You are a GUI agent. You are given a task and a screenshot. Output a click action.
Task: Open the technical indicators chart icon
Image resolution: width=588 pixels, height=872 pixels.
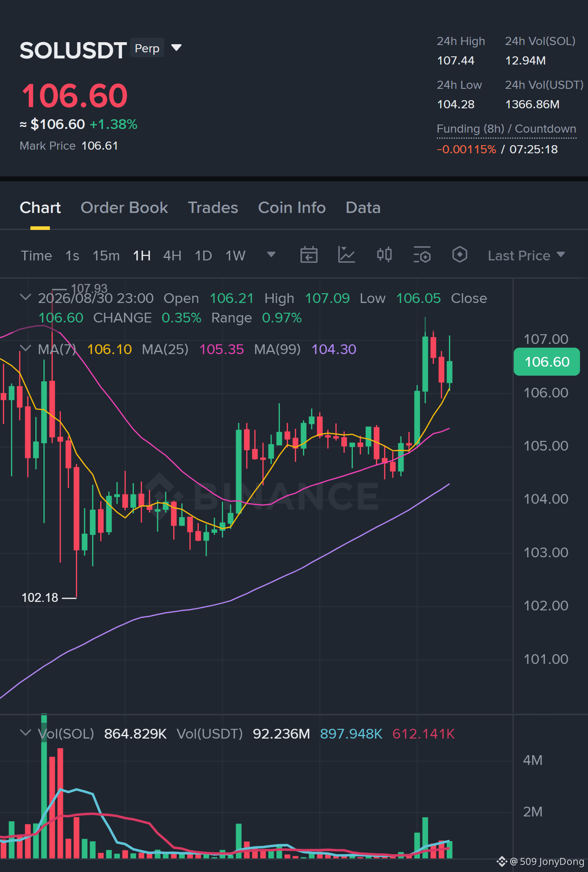point(346,255)
